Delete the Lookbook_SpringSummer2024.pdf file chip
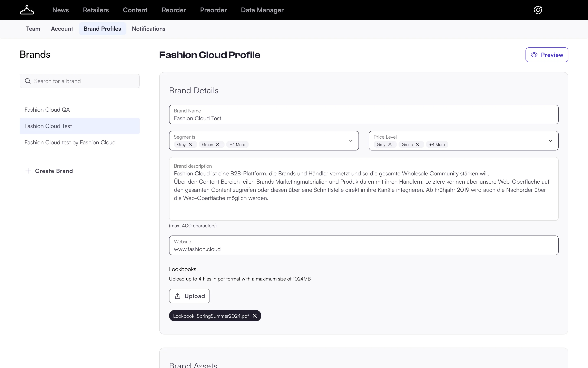 point(255,316)
